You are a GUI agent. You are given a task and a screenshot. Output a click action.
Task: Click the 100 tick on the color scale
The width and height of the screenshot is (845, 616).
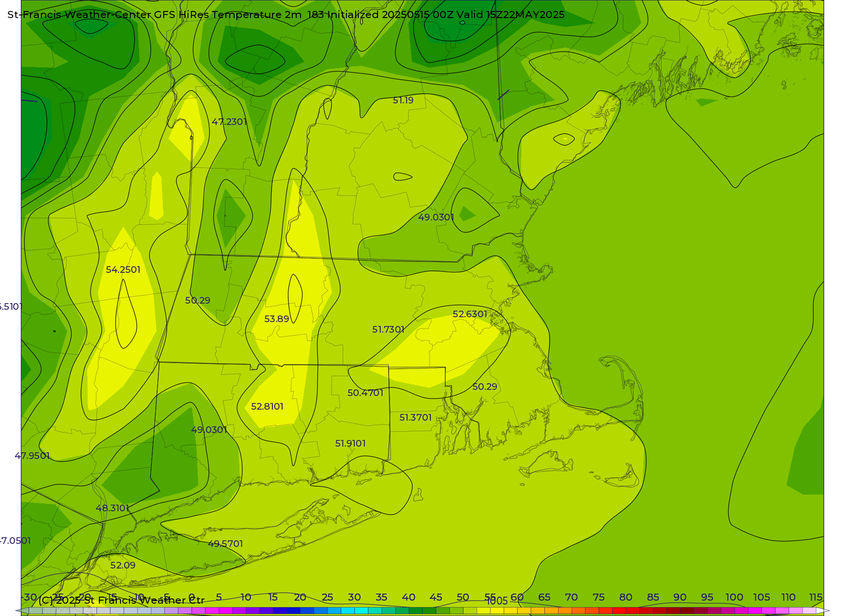[735, 597]
